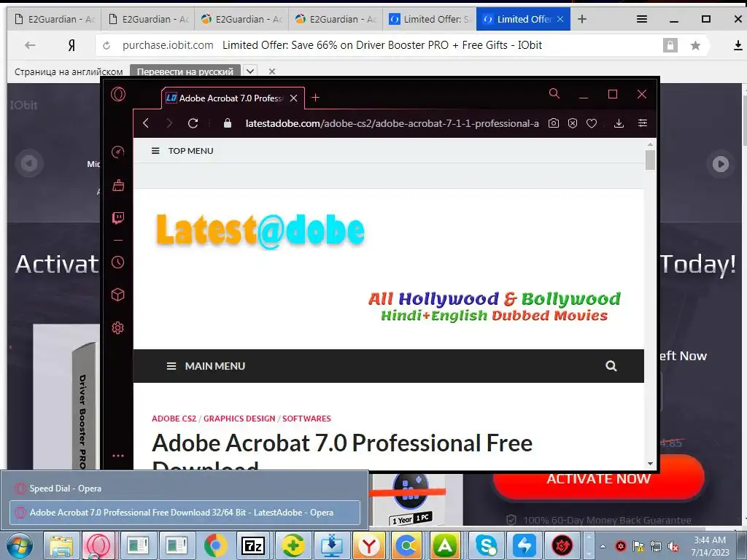Click the Hollywood & Bollywood movies banner
This screenshot has width=747, height=560.
click(x=494, y=307)
